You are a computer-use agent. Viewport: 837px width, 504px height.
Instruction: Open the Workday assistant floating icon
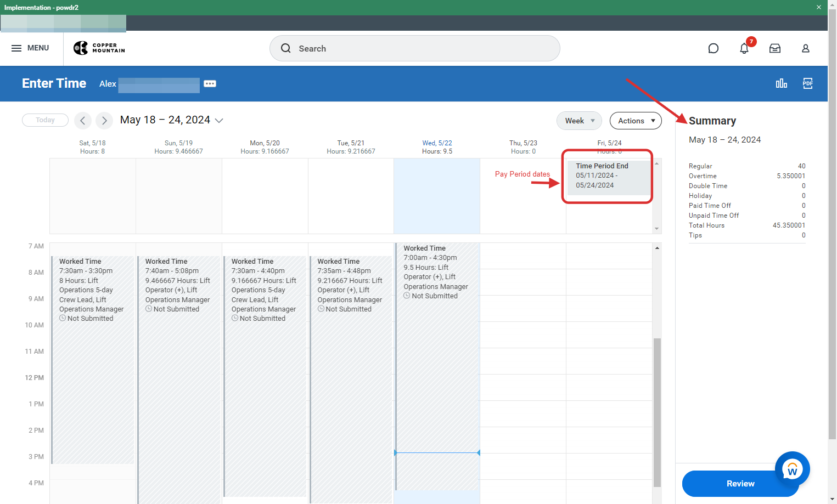coord(793,469)
